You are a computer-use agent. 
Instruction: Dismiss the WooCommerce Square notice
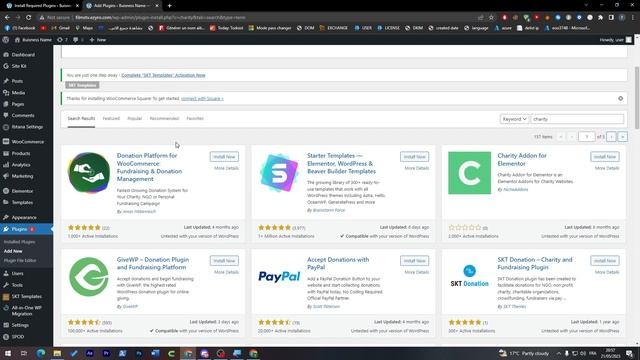click(x=620, y=98)
